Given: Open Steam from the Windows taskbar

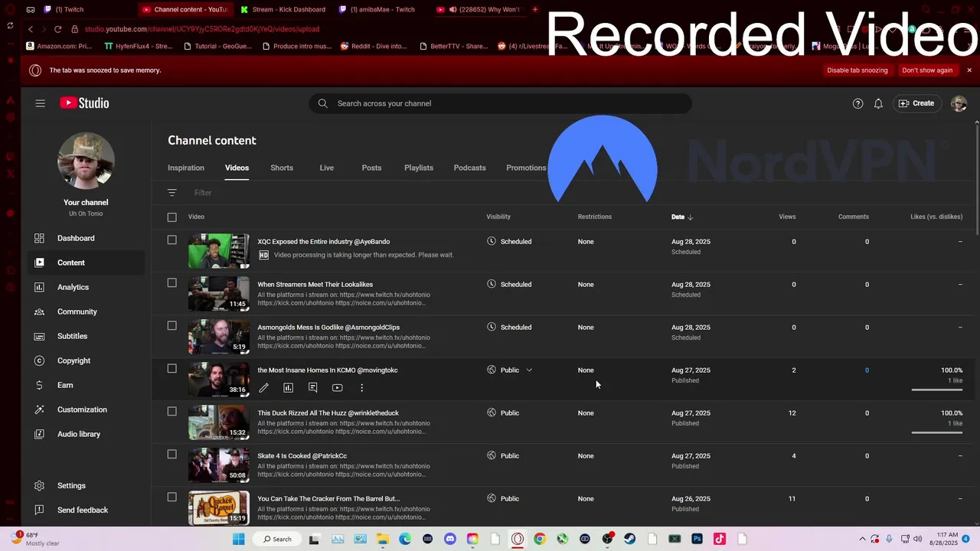Looking at the screenshot, I should pyautogui.click(x=630, y=539).
